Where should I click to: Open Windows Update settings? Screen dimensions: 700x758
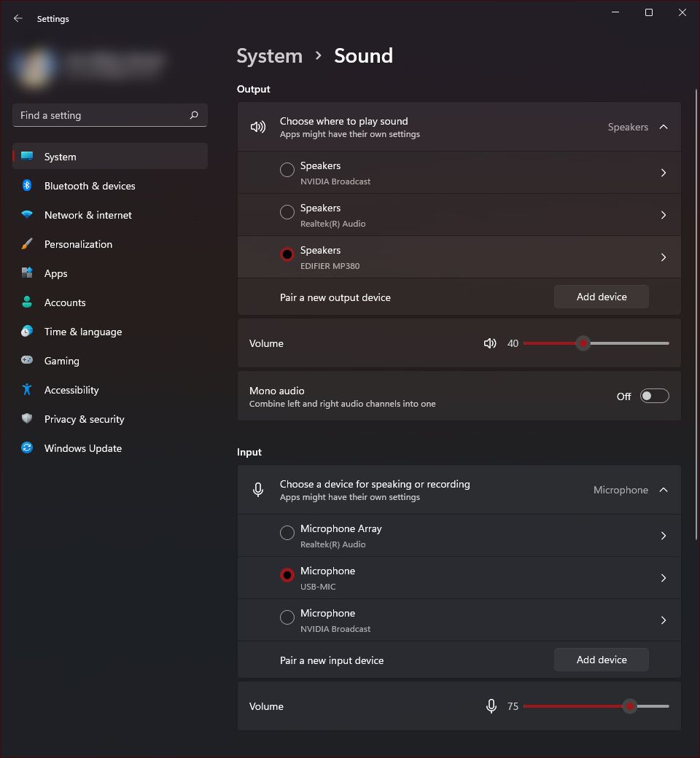pos(82,448)
